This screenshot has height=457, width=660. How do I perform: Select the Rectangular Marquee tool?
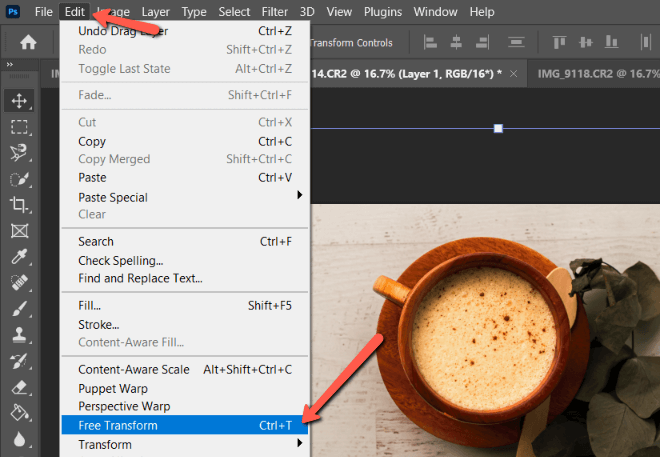[18, 127]
